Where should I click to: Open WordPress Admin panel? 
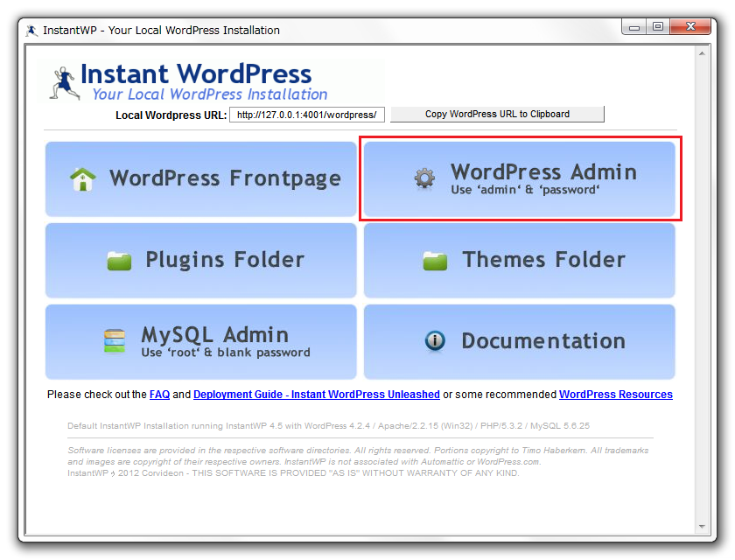tap(520, 179)
